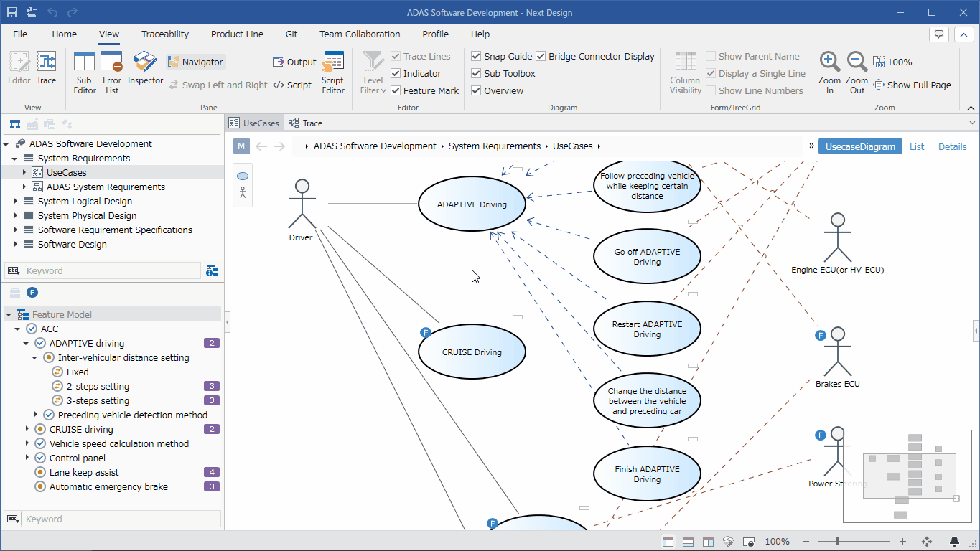
Task: Open the Sub Editor pane
Action: pyautogui.click(x=84, y=72)
